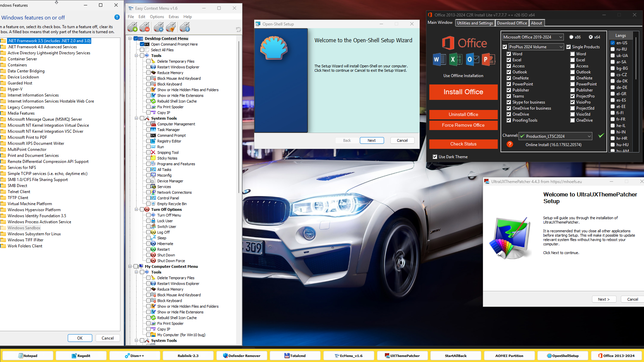Open the mouse-gear settings toolbar icon

click(159, 27)
